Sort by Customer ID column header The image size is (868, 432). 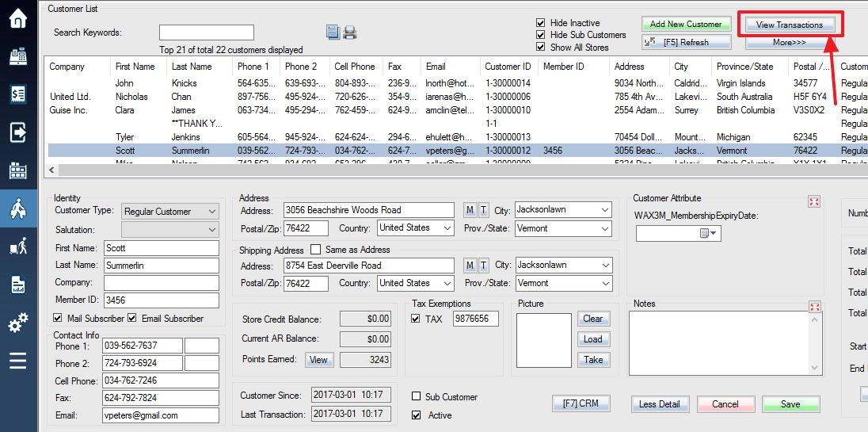pos(509,67)
